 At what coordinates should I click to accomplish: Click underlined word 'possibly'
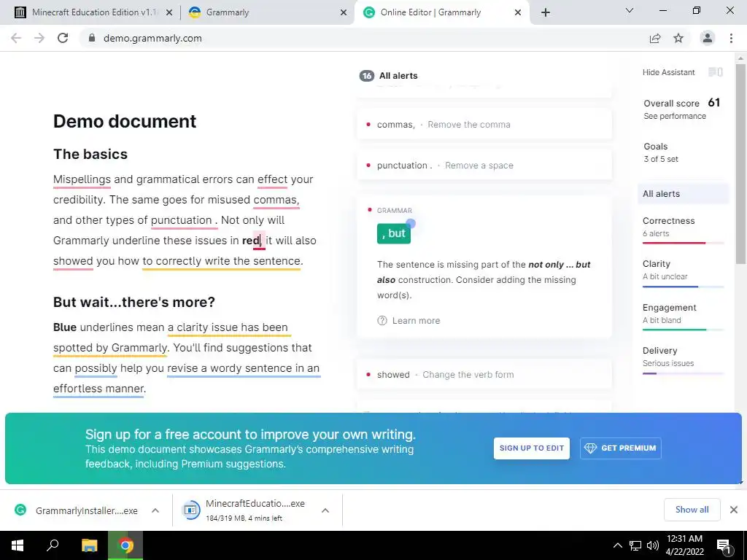tap(96, 368)
